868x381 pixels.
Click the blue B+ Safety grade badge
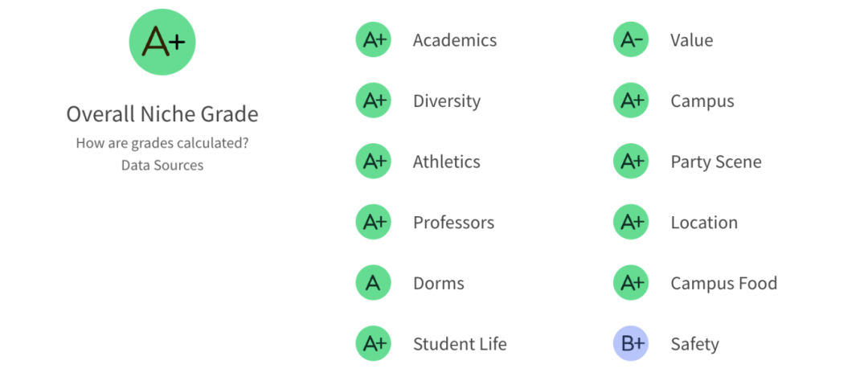tap(631, 344)
